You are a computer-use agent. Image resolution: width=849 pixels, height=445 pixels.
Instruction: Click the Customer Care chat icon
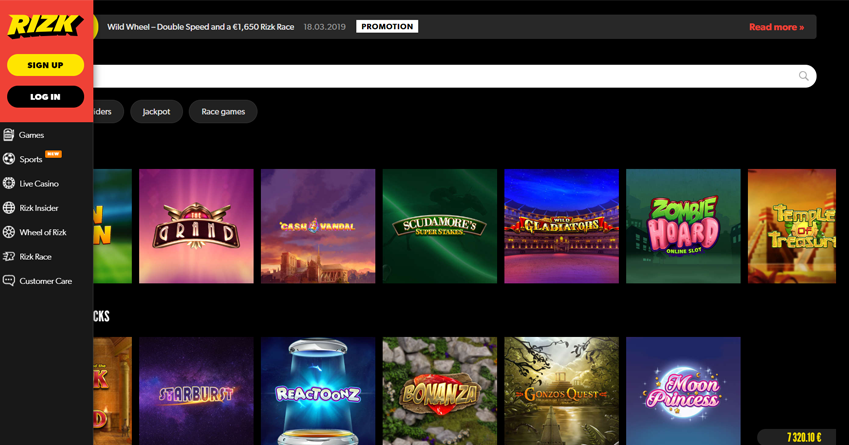pyautogui.click(x=9, y=280)
